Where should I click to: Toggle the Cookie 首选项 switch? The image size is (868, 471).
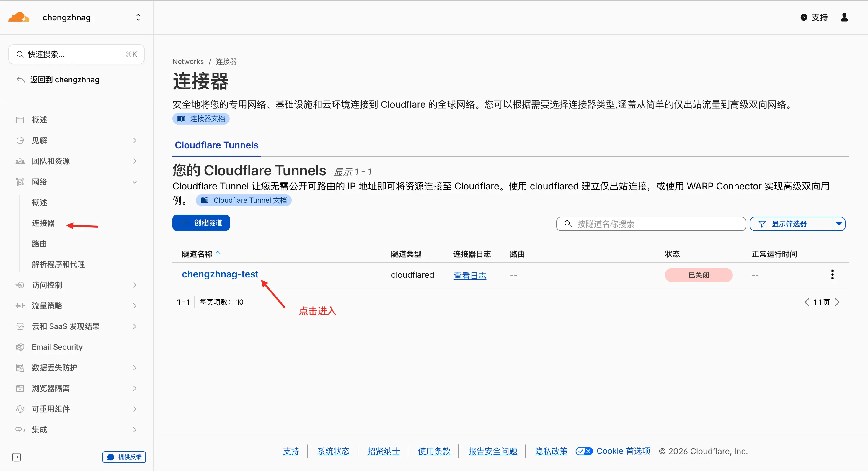pyautogui.click(x=584, y=451)
